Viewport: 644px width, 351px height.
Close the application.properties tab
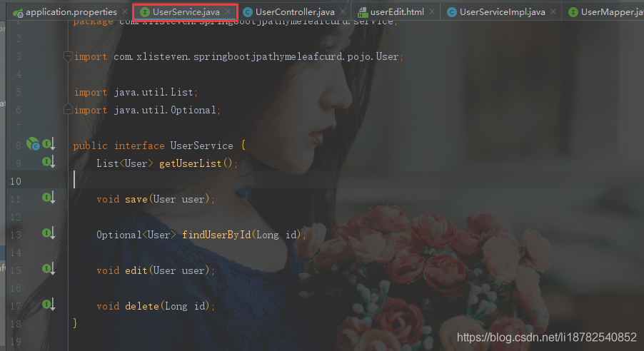click(x=125, y=12)
